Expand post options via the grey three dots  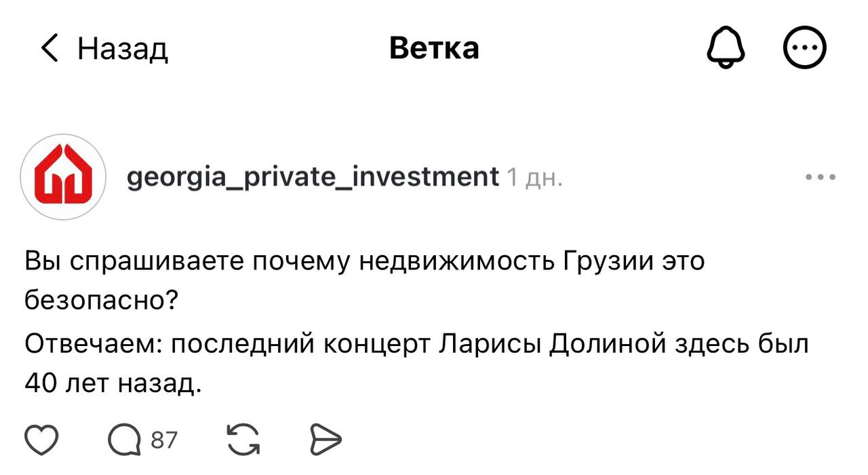click(x=821, y=177)
